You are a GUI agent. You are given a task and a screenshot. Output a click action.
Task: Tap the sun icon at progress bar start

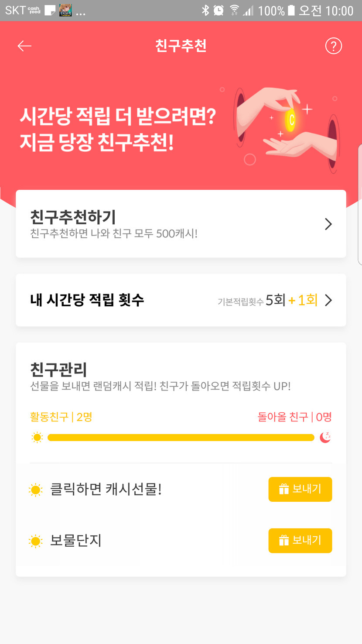pyautogui.click(x=37, y=438)
